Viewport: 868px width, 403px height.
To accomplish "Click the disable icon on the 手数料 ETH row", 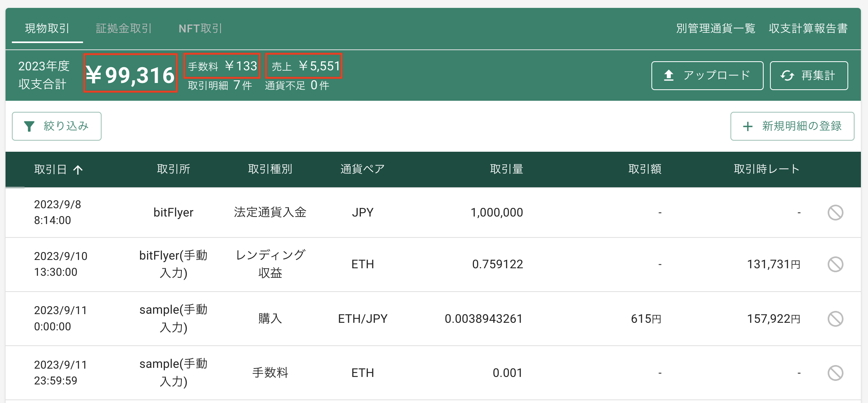I will tap(835, 373).
